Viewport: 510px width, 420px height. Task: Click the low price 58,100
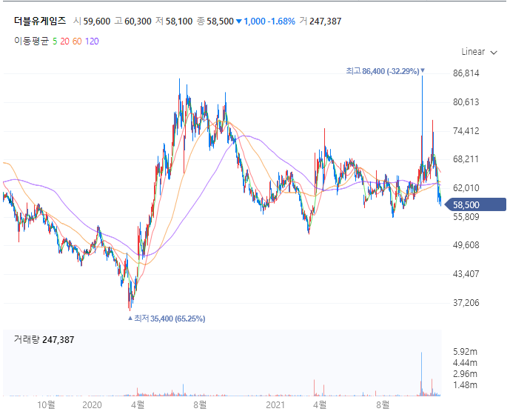179,21
